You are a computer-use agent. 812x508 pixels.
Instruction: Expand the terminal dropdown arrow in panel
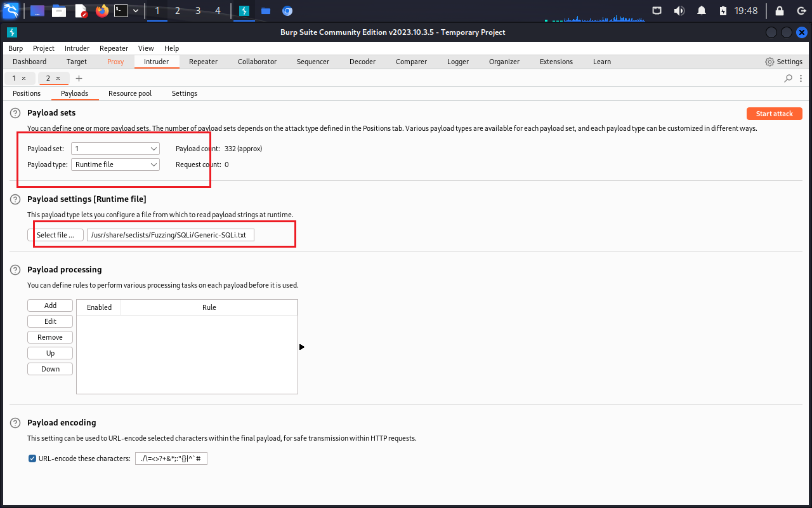136,11
